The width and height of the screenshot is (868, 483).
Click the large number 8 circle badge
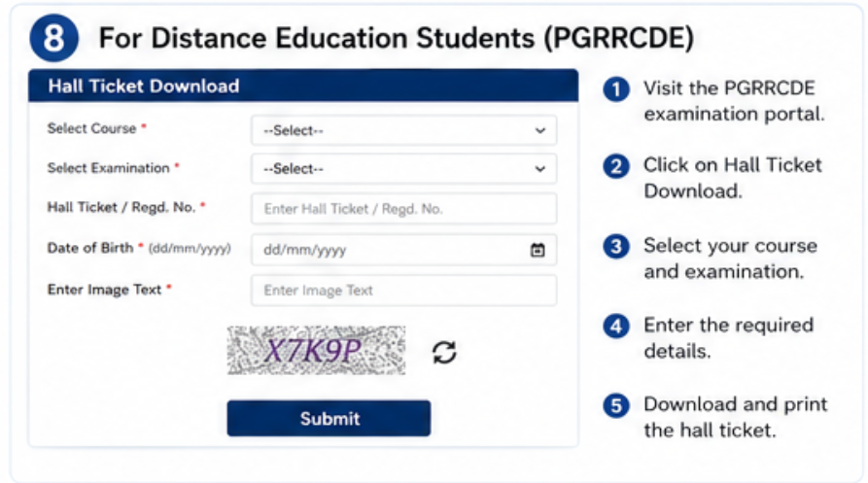[x=53, y=38]
